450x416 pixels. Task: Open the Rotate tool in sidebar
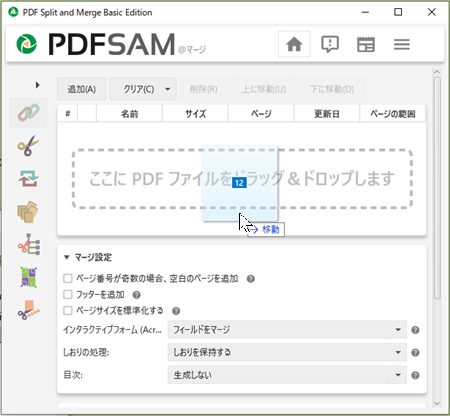(x=28, y=178)
